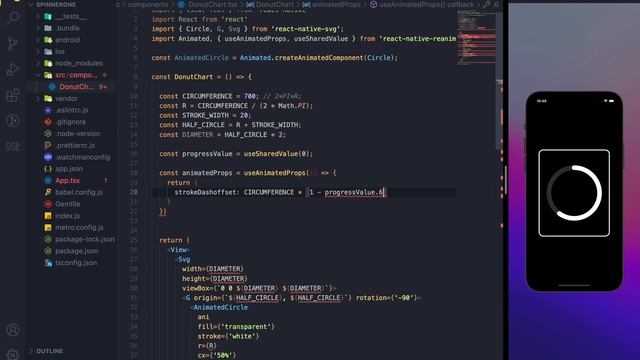Expand the vendor folder
Viewport: 640px width, 360px height.
point(38,98)
